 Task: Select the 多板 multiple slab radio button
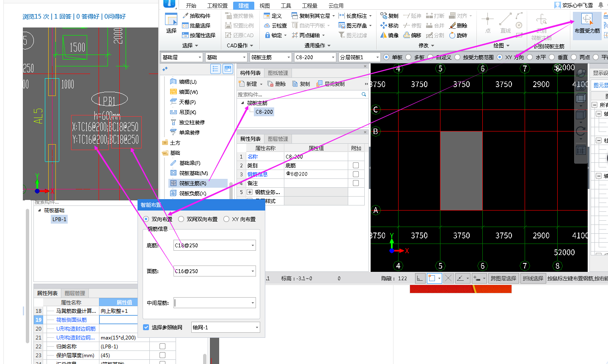(408, 57)
